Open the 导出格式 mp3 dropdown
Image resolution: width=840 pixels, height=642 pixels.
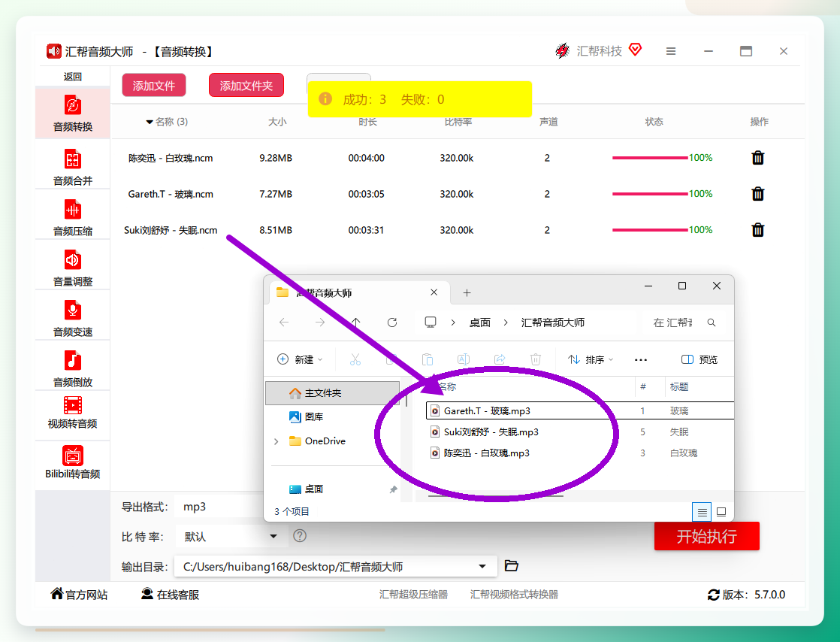tap(219, 507)
